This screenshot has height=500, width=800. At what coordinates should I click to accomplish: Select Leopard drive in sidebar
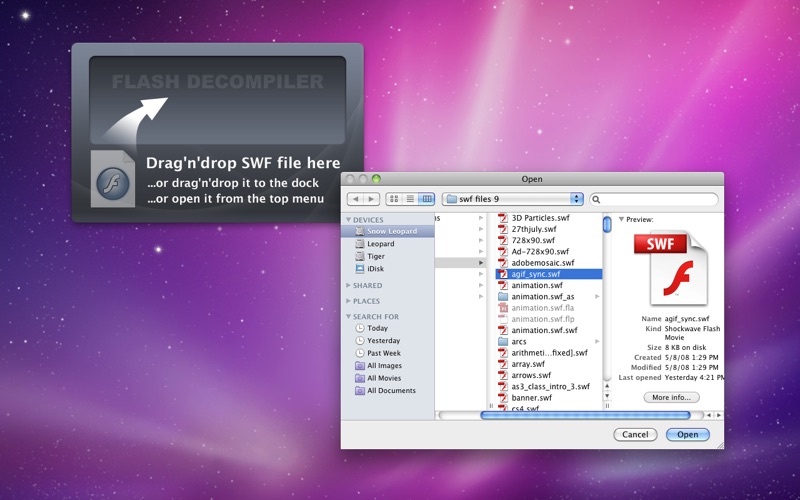tap(388, 244)
